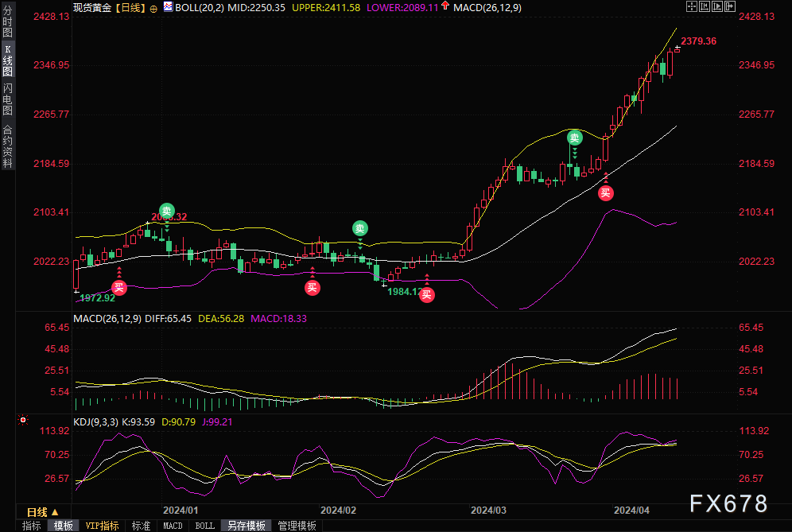The height and width of the screenshot is (532, 792).
Task: Click the sell marker near 2024/04
Action: pyautogui.click(x=574, y=138)
